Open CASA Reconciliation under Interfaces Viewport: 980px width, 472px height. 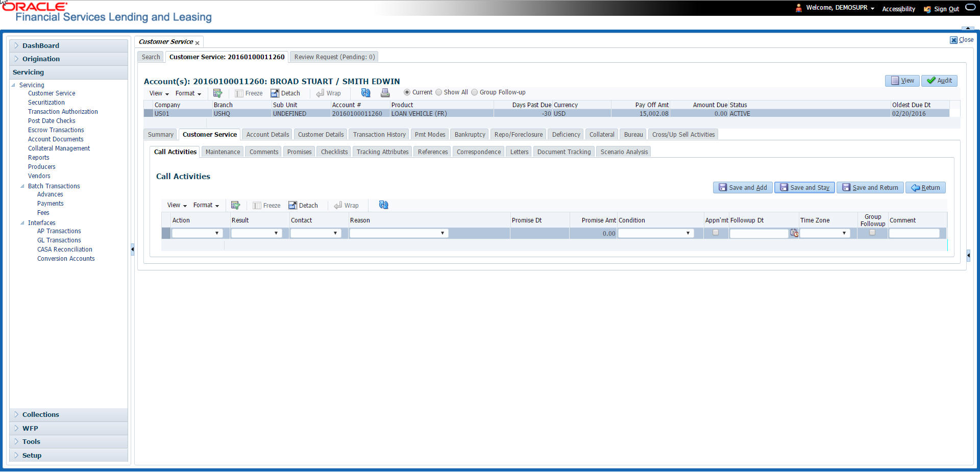click(65, 250)
